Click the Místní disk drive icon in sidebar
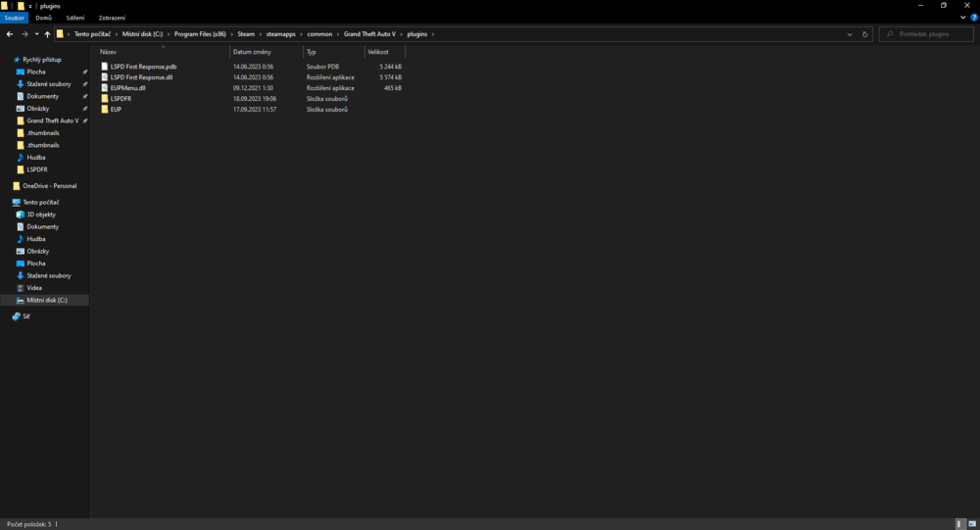 [x=20, y=300]
